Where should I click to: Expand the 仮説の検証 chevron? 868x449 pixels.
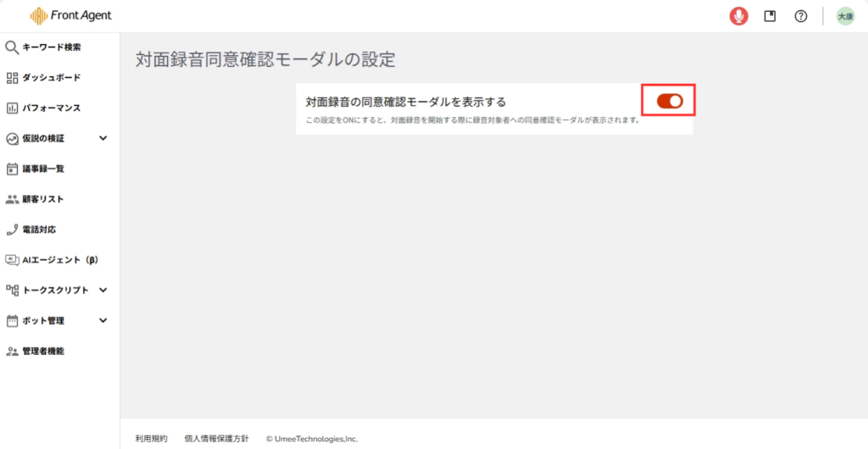click(x=103, y=138)
